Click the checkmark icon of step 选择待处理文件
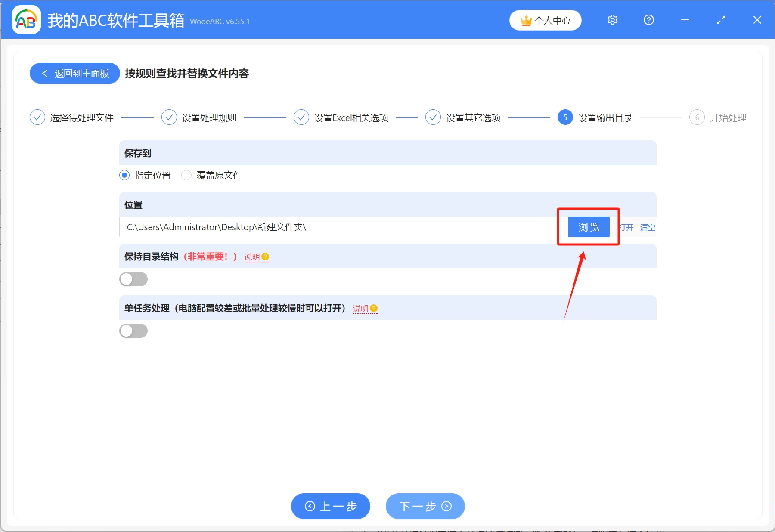 pos(37,117)
